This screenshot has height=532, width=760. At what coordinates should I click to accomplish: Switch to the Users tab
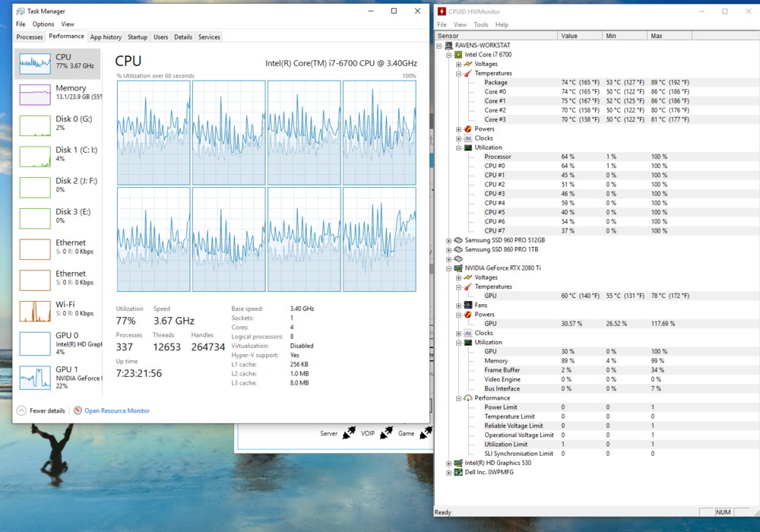160,36
